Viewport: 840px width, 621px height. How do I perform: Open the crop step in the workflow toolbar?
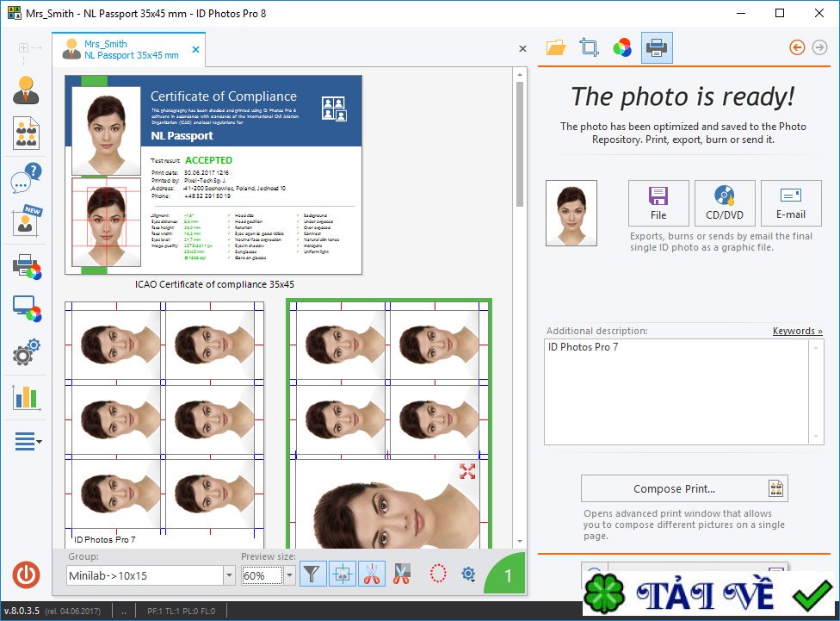click(589, 47)
